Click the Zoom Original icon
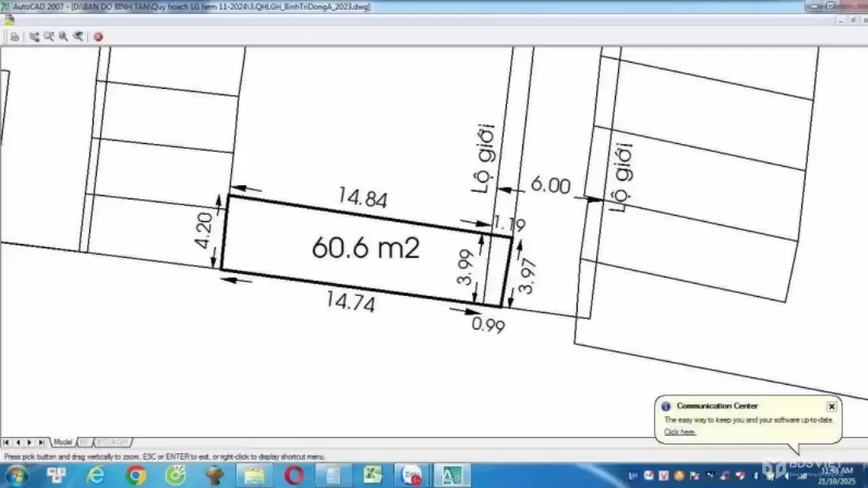 coord(78,37)
